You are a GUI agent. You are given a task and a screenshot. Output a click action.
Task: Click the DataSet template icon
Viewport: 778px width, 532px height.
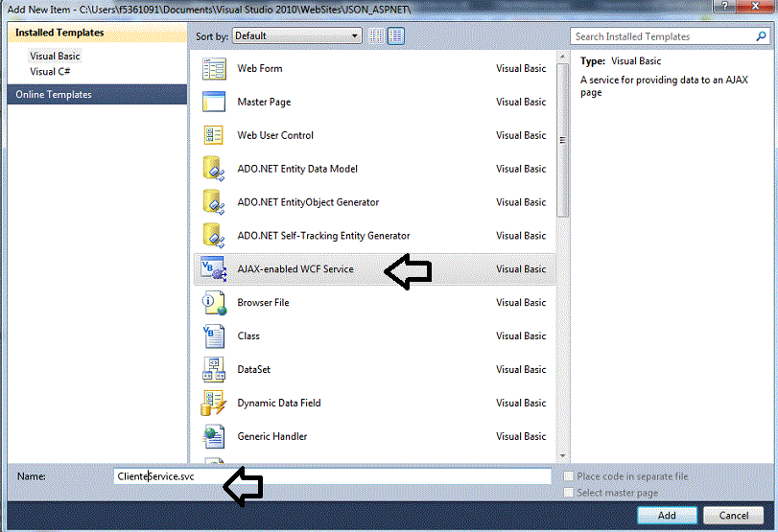tap(214, 369)
